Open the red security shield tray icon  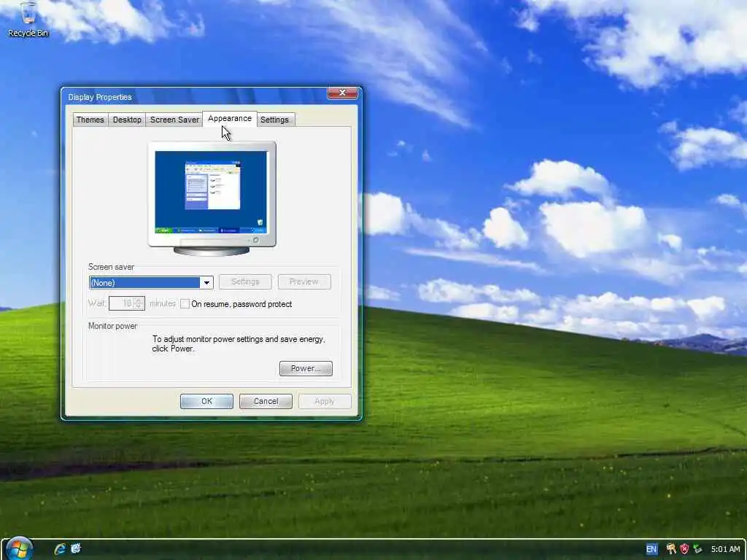(684, 549)
